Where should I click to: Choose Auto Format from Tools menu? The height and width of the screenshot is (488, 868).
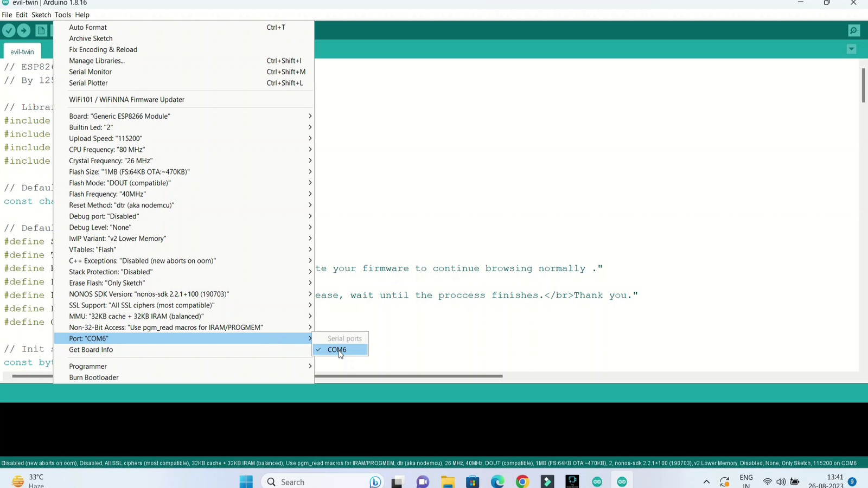coord(88,27)
